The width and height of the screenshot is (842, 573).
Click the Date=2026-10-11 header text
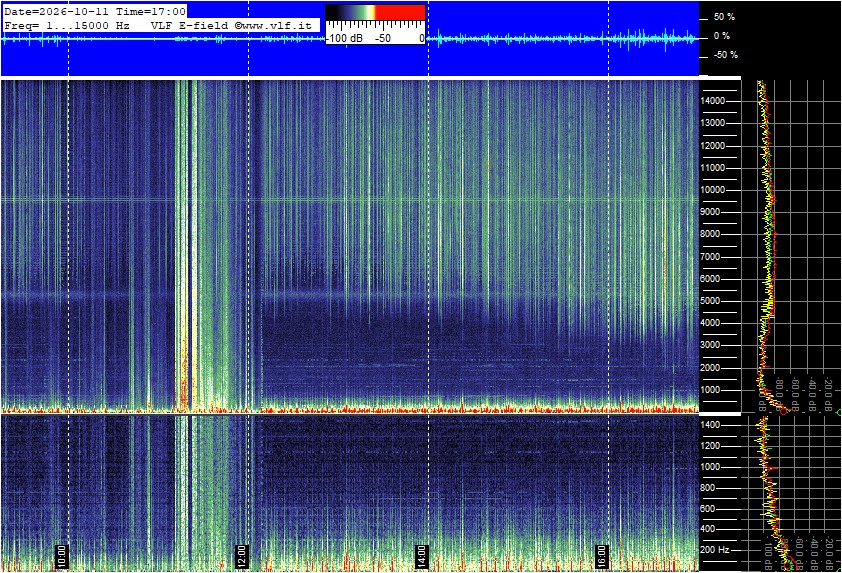coord(57,11)
